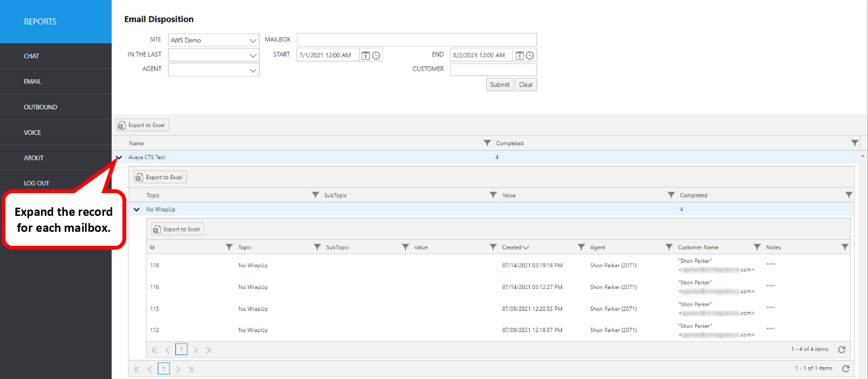Click the REPORTS header tile
This screenshot has height=379, width=868.
coord(56,22)
